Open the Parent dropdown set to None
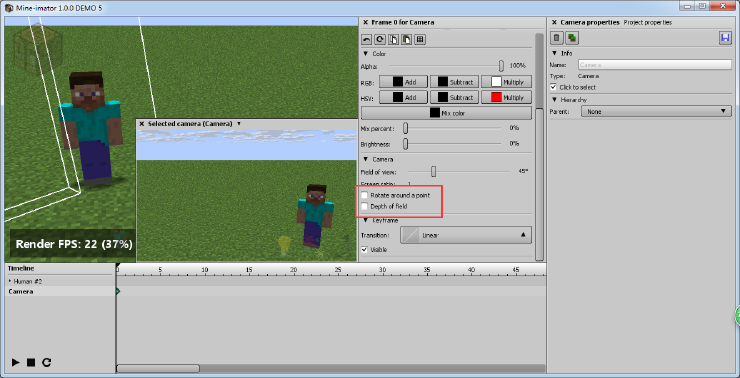The image size is (740, 378). coord(656,111)
